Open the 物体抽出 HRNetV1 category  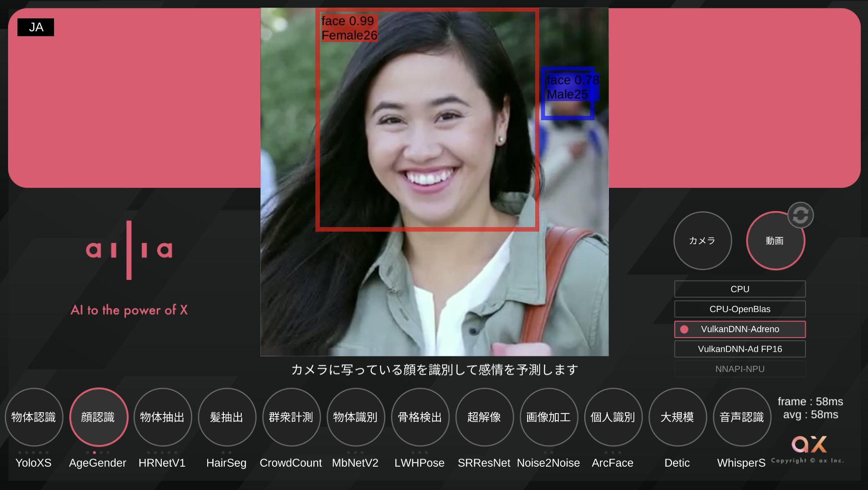pos(163,417)
